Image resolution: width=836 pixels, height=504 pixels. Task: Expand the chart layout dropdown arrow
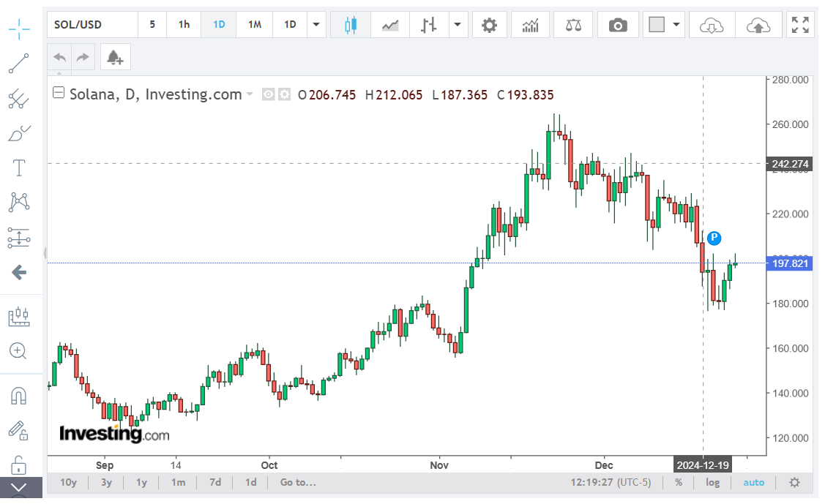pyautogui.click(x=676, y=25)
